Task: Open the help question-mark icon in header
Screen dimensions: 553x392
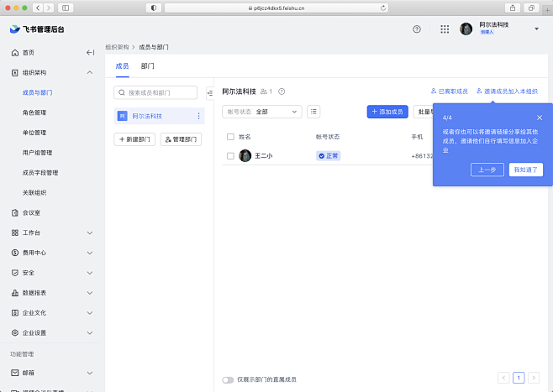Action: (x=417, y=29)
